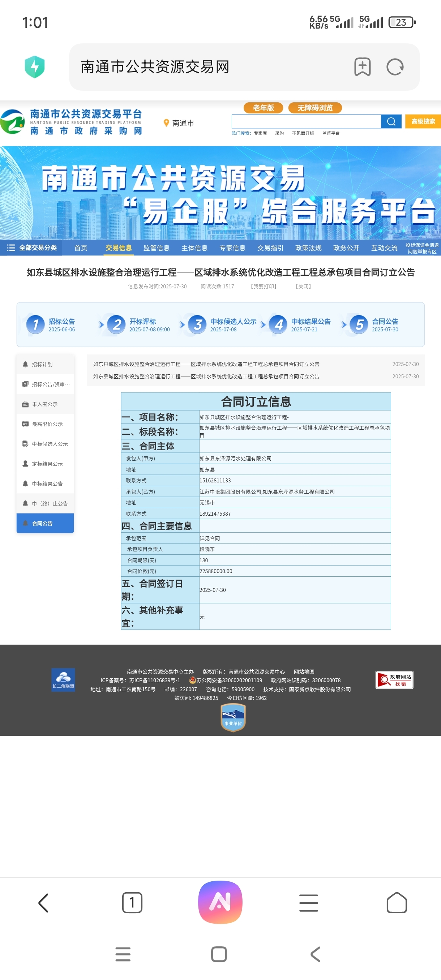The height and width of the screenshot is (980, 441).
Task: Click 事业单位 emblem in footer
Action: tap(233, 718)
